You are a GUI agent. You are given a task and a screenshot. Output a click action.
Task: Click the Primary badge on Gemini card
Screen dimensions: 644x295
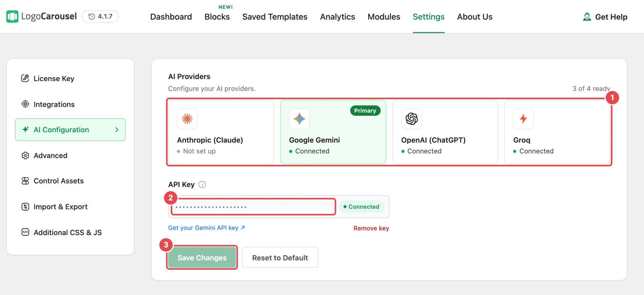point(365,111)
